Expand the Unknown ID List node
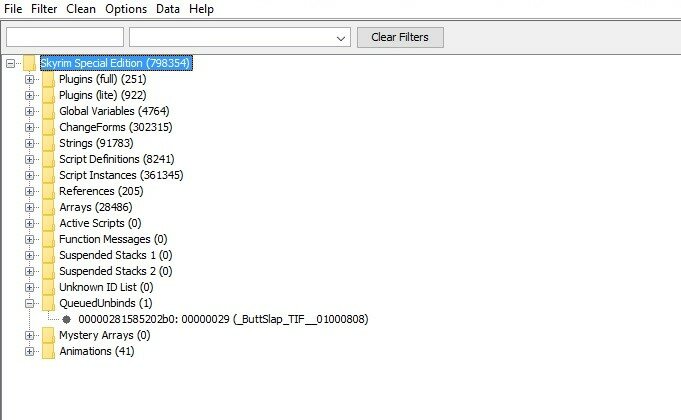The width and height of the screenshot is (681, 420). (29, 288)
